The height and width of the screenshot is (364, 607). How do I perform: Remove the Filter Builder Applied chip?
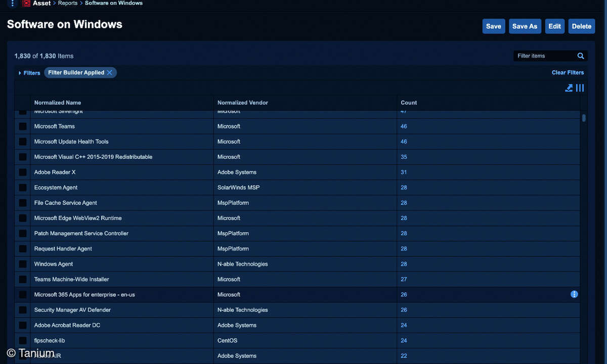click(110, 73)
